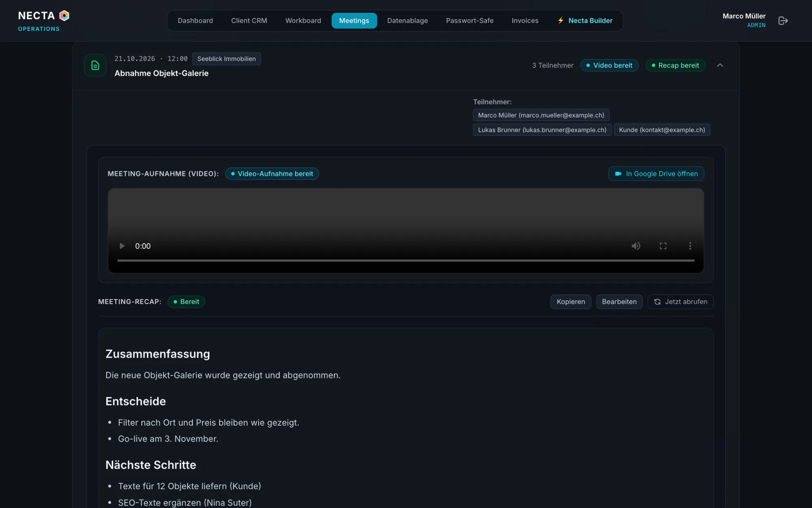Click the Zusammenfassung heading
The image size is (812, 508).
pyautogui.click(x=158, y=354)
